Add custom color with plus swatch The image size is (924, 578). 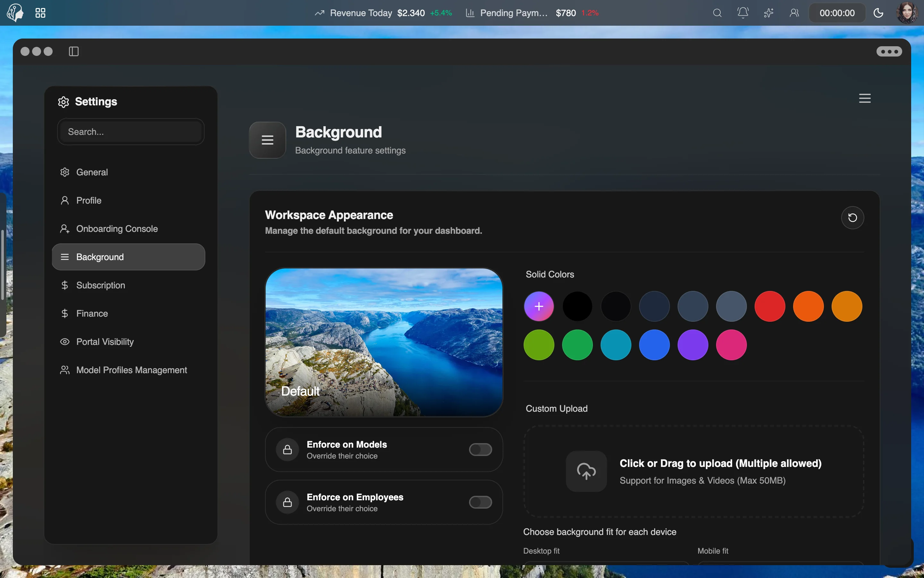click(539, 306)
